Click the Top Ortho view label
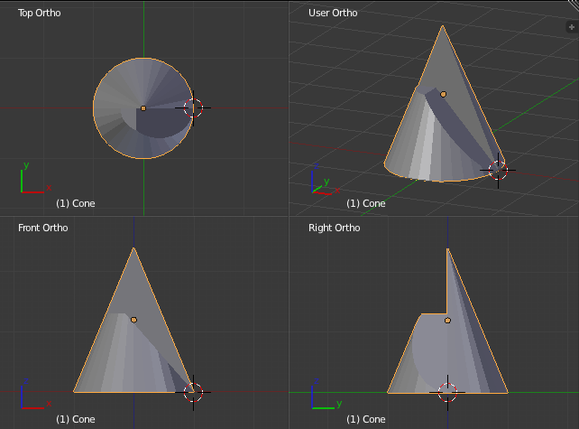Image resolution: width=579 pixels, height=429 pixels. click(x=40, y=13)
